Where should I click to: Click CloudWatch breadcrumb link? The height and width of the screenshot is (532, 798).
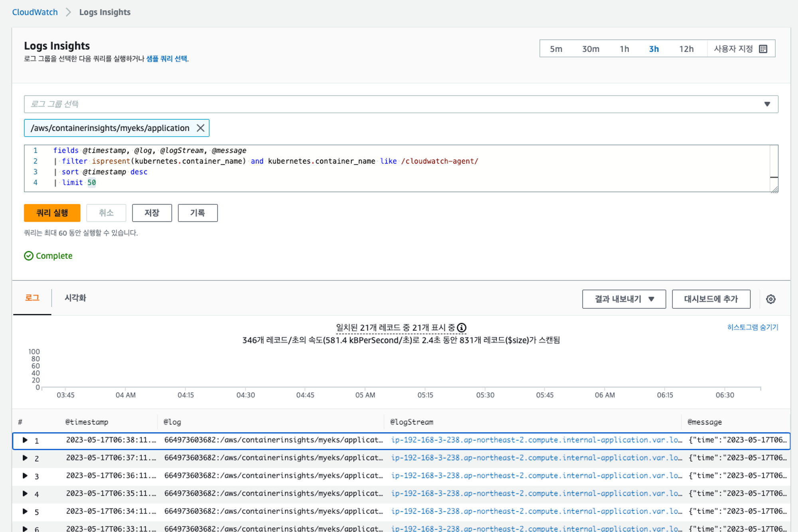point(35,12)
